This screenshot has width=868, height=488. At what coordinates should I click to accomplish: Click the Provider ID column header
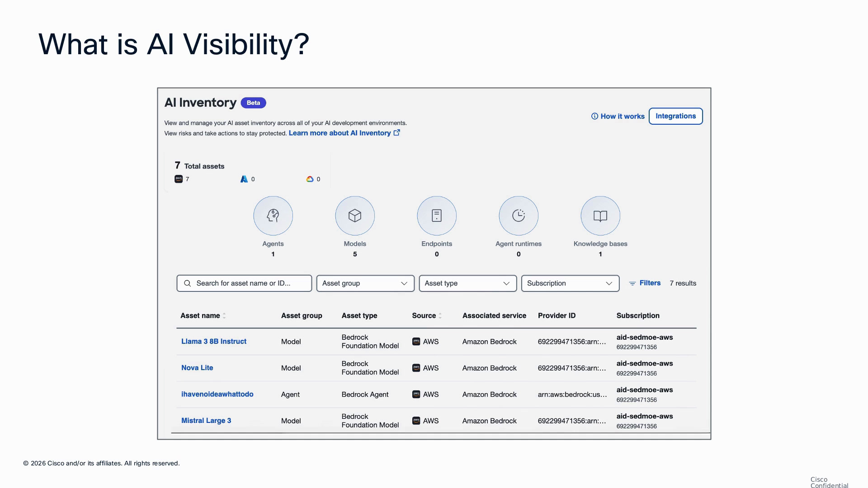coord(557,315)
